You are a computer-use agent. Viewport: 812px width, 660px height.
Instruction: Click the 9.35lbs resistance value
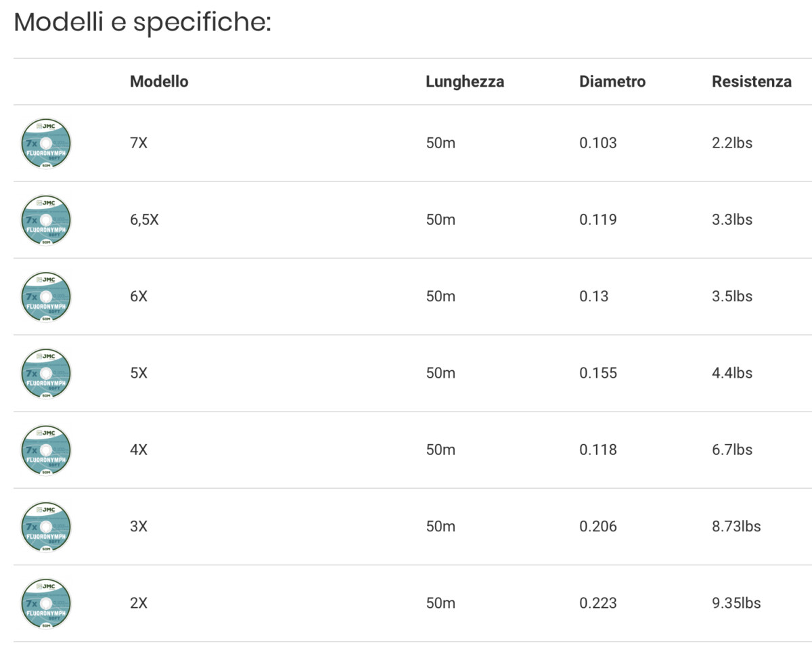[736, 603]
